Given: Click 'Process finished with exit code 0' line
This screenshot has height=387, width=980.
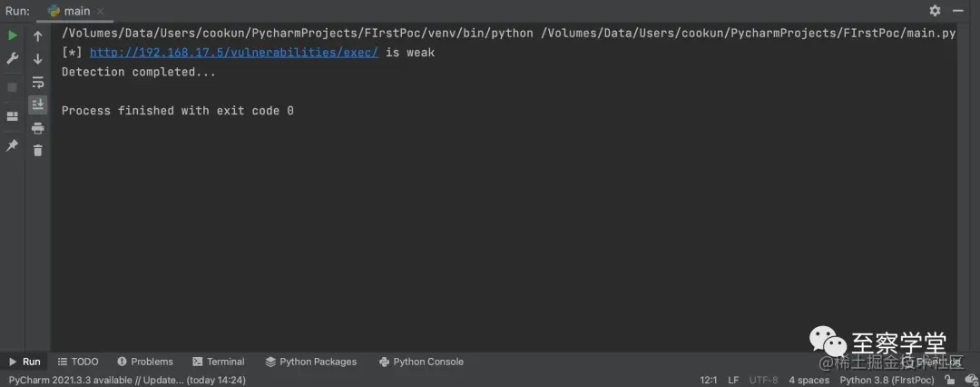Looking at the screenshot, I should 178,111.
